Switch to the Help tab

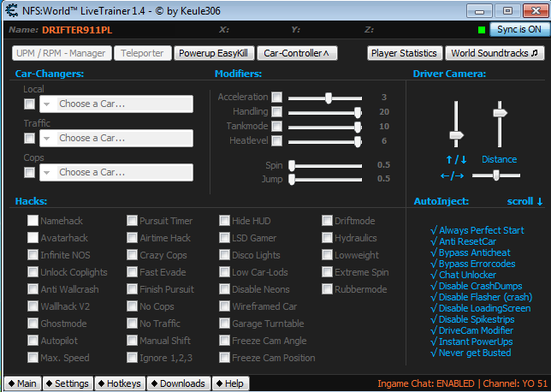[230, 383]
